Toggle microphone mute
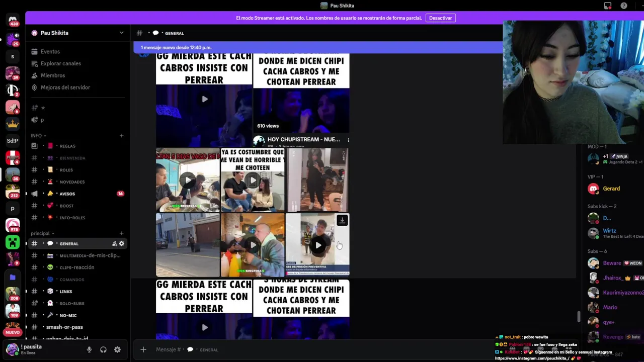The height and width of the screenshot is (362, 644). (x=89, y=350)
